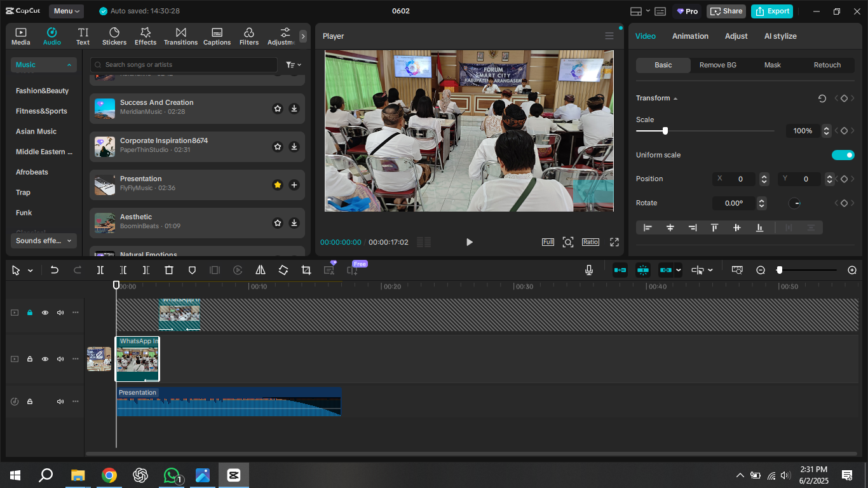Image resolution: width=868 pixels, height=488 pixels.
Task: Switch to the Animation tab
Action: pos(690,36)
